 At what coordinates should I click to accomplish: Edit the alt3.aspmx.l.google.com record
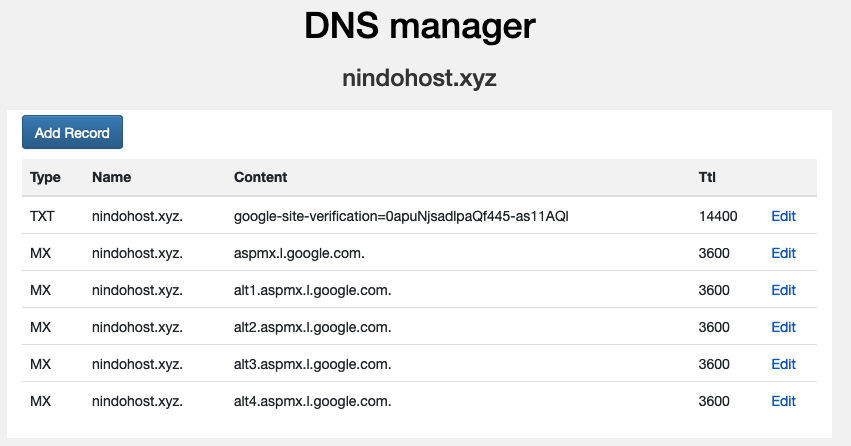783,364
